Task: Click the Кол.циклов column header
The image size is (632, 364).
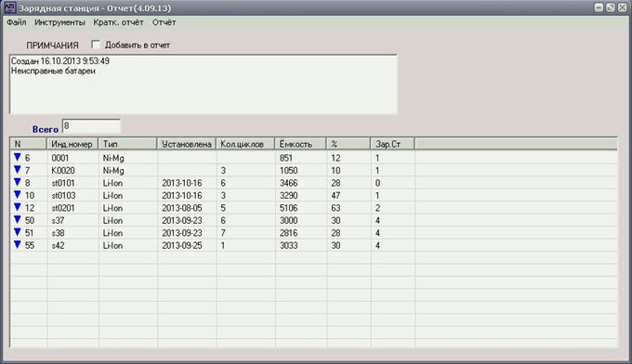Action: pos(245,144)
